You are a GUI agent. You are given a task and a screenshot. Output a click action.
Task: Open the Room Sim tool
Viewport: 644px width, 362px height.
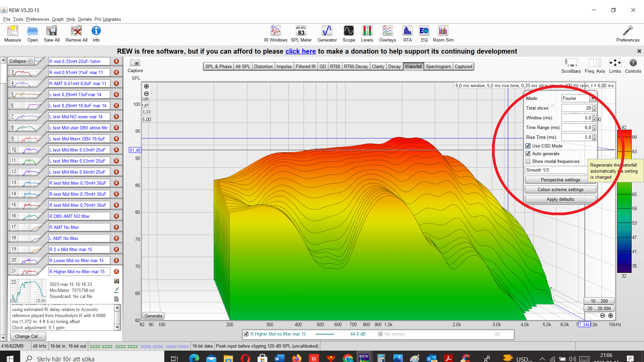pyautogui.click(x=443, y=34)
